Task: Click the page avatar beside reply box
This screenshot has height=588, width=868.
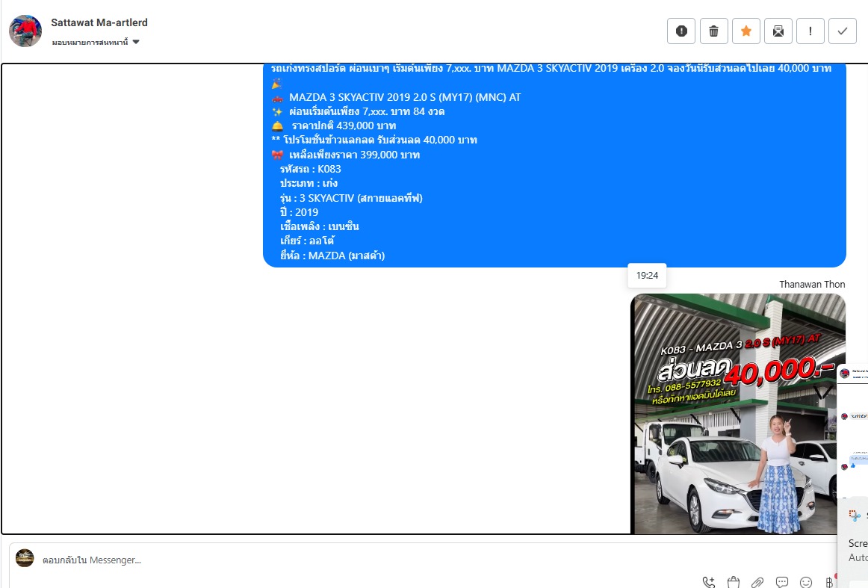Action: coord(25,558)
